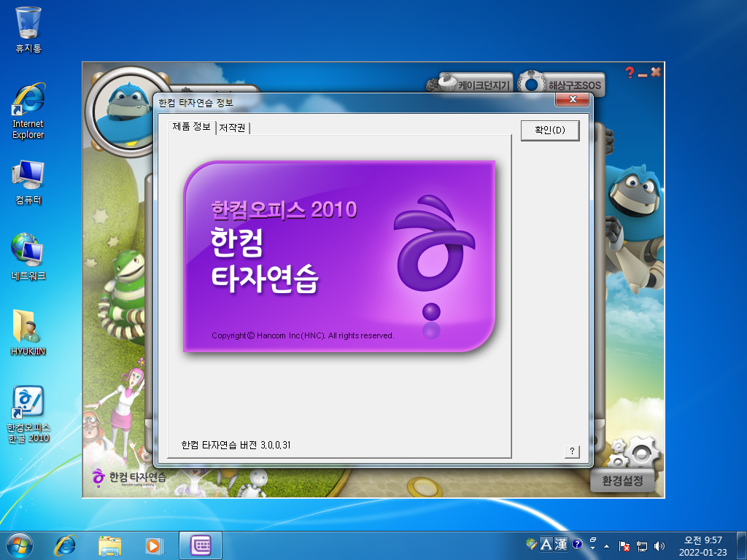
Task: Click the 확인(D) button
Action: tap(550, 131)
